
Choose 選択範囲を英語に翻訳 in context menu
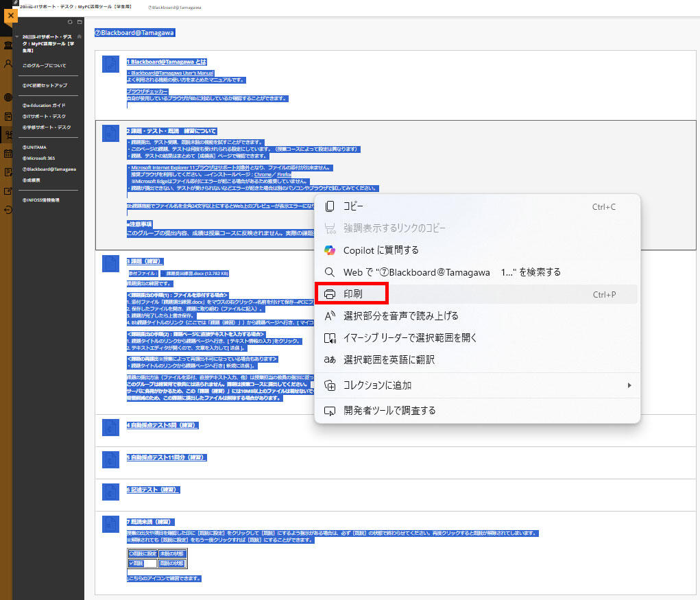[476, 360]
